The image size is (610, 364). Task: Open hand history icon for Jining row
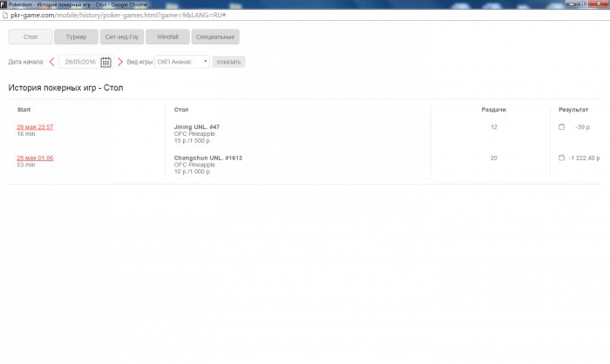[561, 127]
